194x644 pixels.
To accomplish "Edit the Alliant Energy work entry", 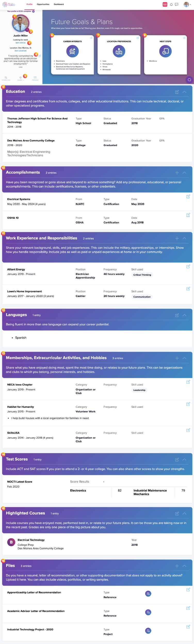I will point(188,266).
